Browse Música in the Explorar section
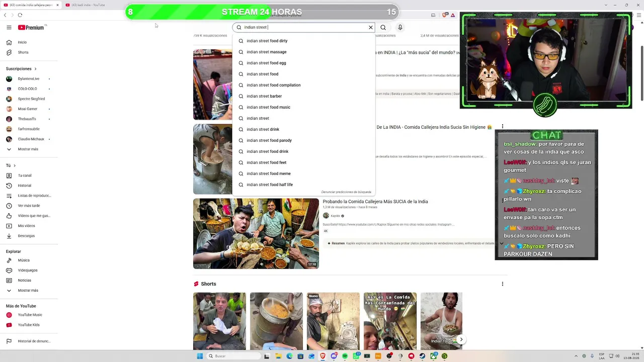This screenshot has height=362, width=644. click(x=30, y=260)
